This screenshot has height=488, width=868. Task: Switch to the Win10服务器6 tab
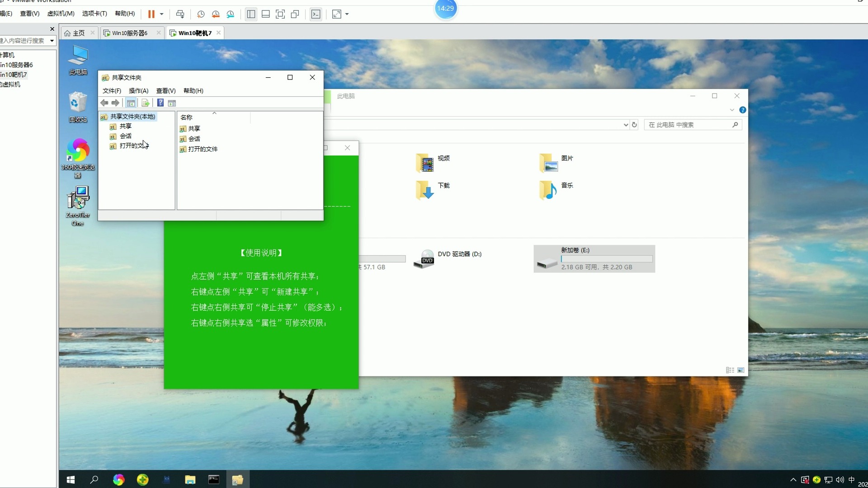(x=130, y=33)
